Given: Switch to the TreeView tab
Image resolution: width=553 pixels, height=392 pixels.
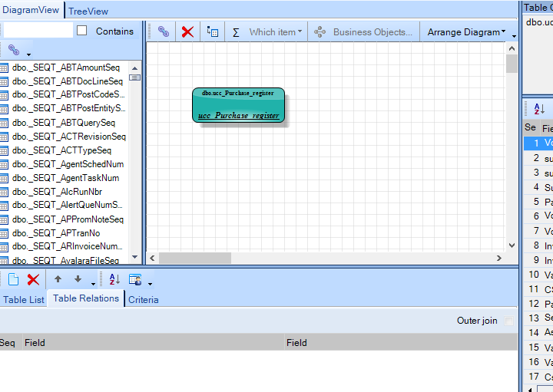Looking at the screenshot, I should [x=88, y=12].
